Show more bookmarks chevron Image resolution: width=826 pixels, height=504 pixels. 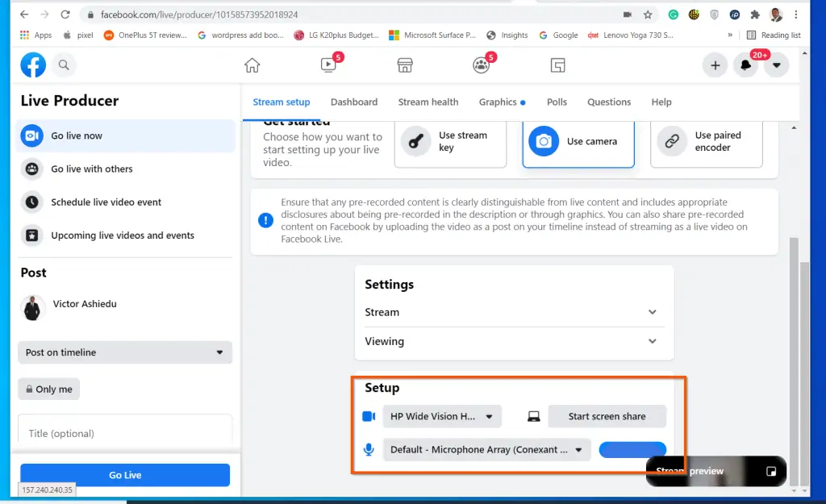pos(729,35)
